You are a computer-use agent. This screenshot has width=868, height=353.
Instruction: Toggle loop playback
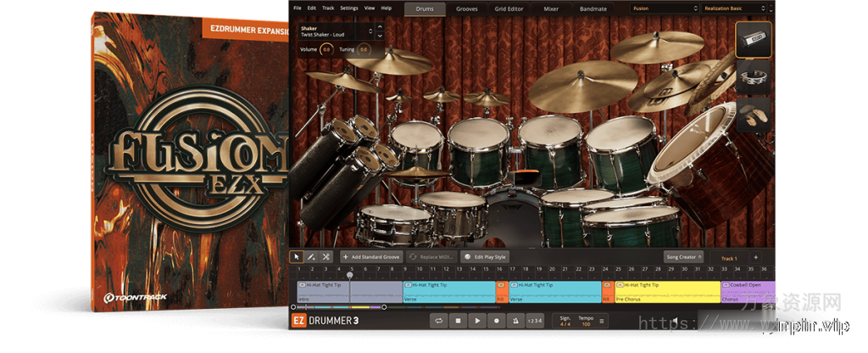point(439,320)
